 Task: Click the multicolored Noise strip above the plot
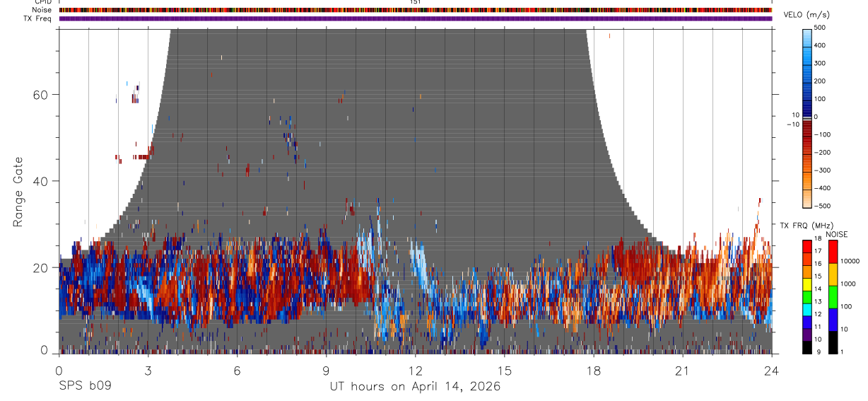(x=415, y=10)
